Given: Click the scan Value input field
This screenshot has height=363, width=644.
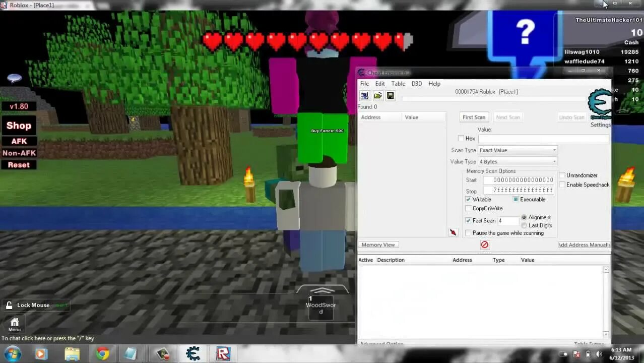Looking at the screenshot, I should point(543,138).
